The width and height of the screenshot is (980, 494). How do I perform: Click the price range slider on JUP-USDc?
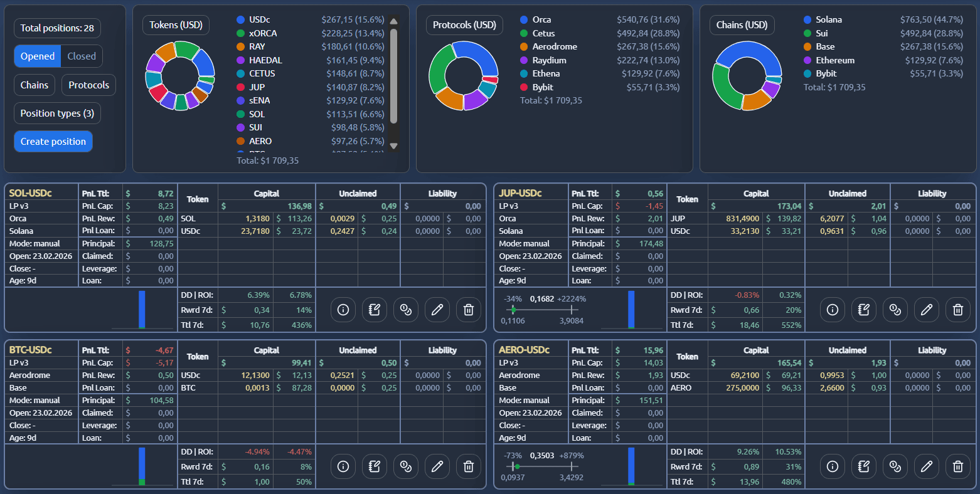pyautogui.click(x=543, y=310)
